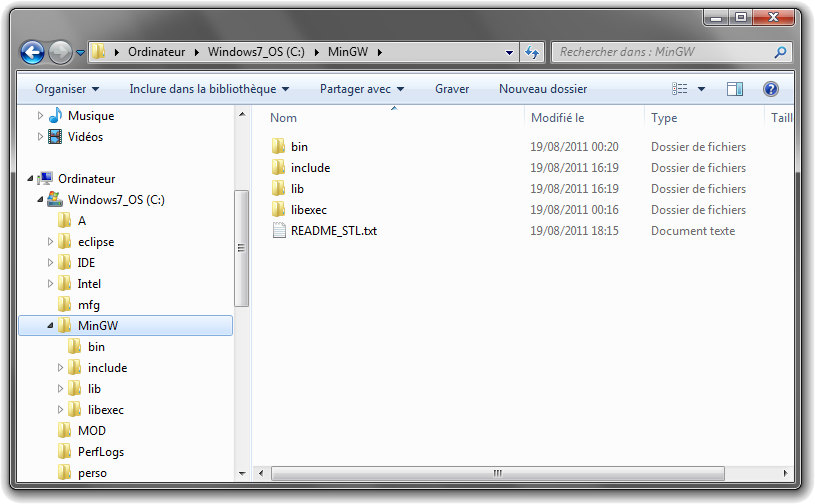Toggle the preview pane icon

(734, 89)
